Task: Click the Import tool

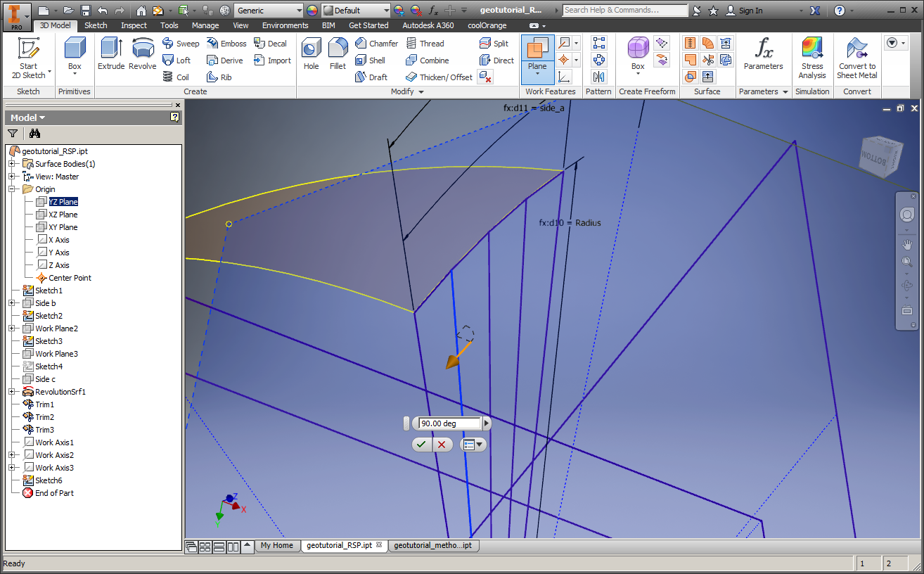Action: pos(273,60)
